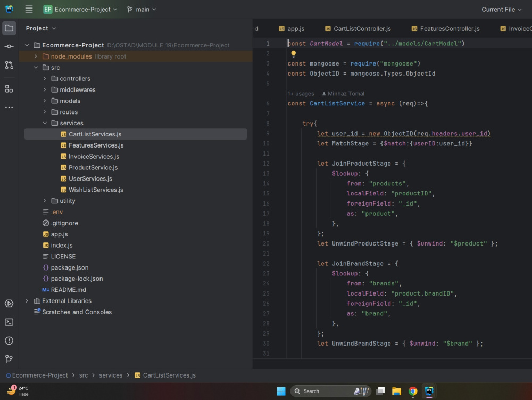The height and width of the screenshot is (400, 532).
Task: Open the Services run tool window
Action: (x=9, y=304)
